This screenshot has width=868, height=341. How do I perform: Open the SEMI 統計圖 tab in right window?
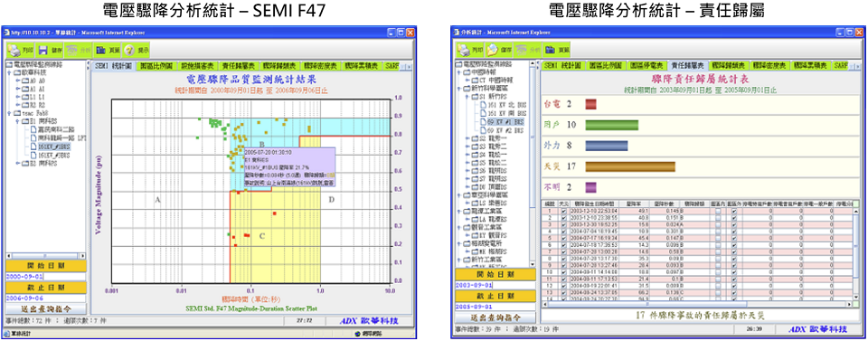click(561, 65)
